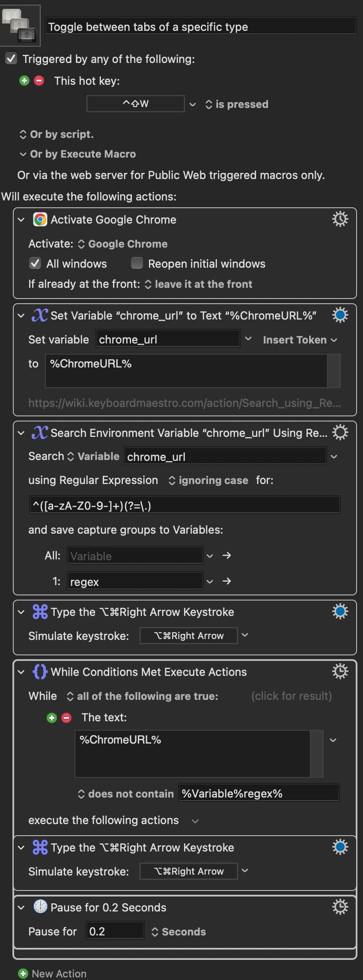Open the gear menu for Set Variable action
363x980 pixels.
pos(340,315)
